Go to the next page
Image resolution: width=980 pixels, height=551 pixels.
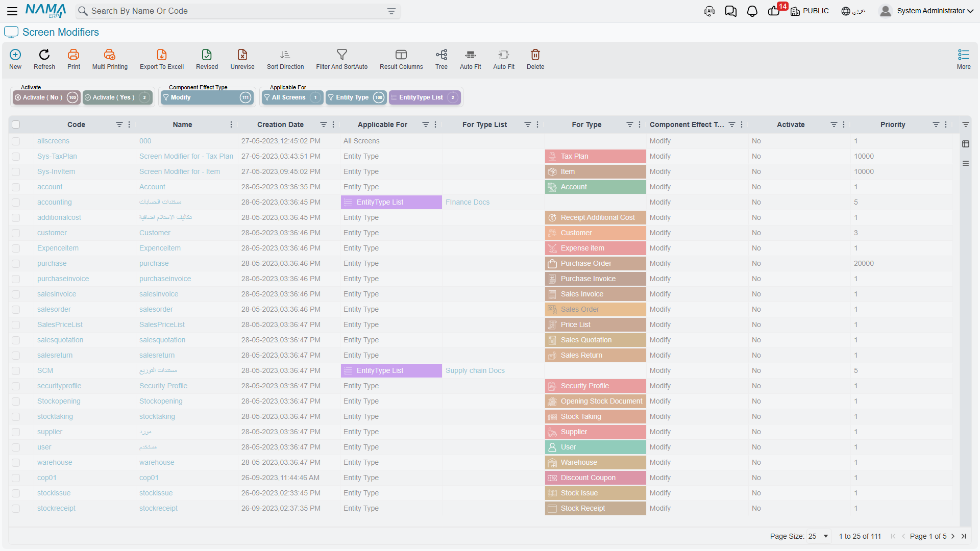(953, 536)
